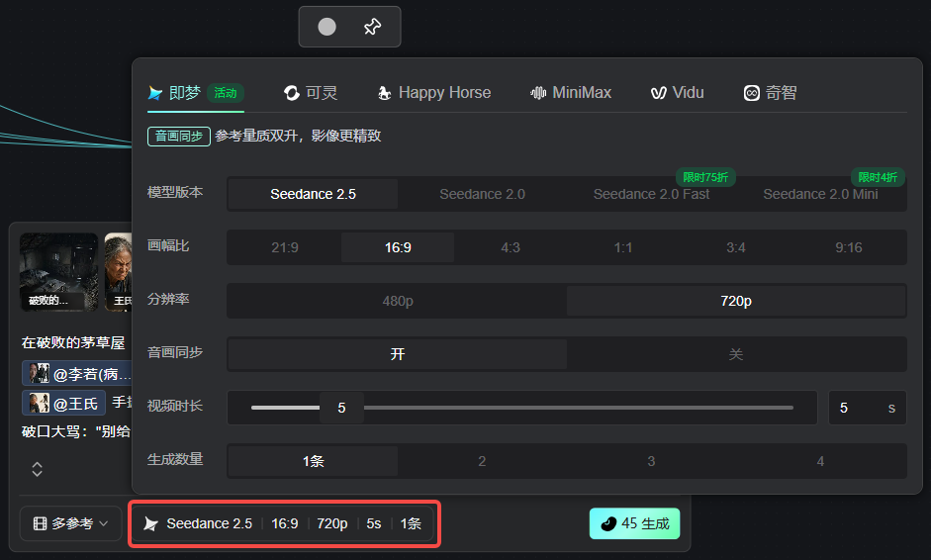Click the gray record circle icon

(x=326, y=27)
